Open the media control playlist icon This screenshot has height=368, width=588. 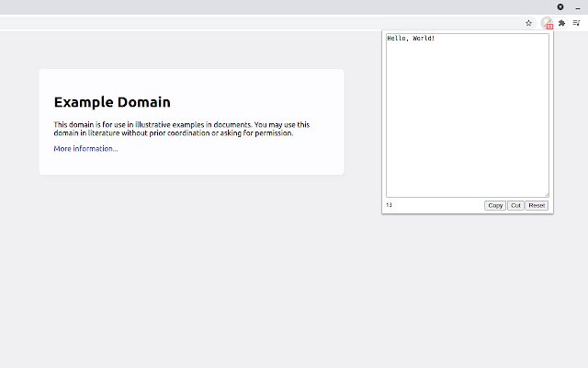click(x=576, y=23)
